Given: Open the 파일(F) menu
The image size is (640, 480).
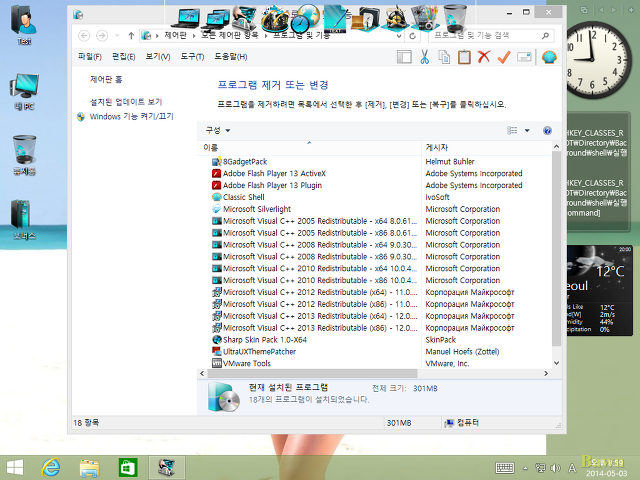Looking at the screenshot, I should (x=90, y=57).
